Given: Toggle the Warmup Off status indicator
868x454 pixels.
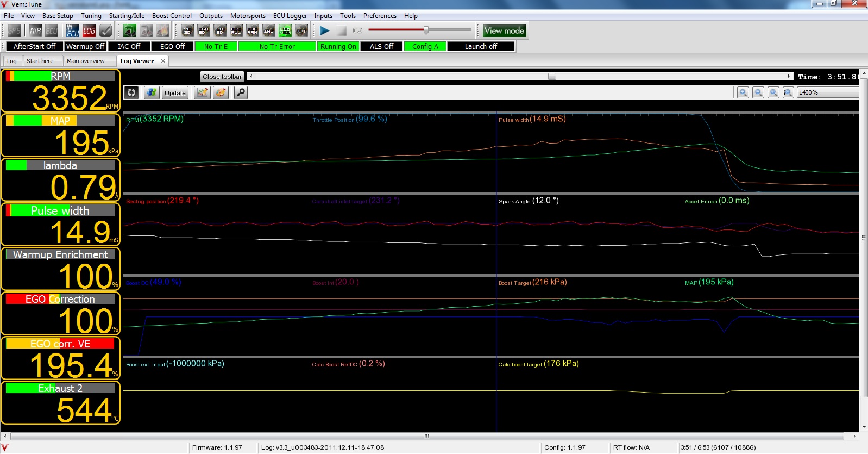Looking at the screenshot, I should click(85, 47).
